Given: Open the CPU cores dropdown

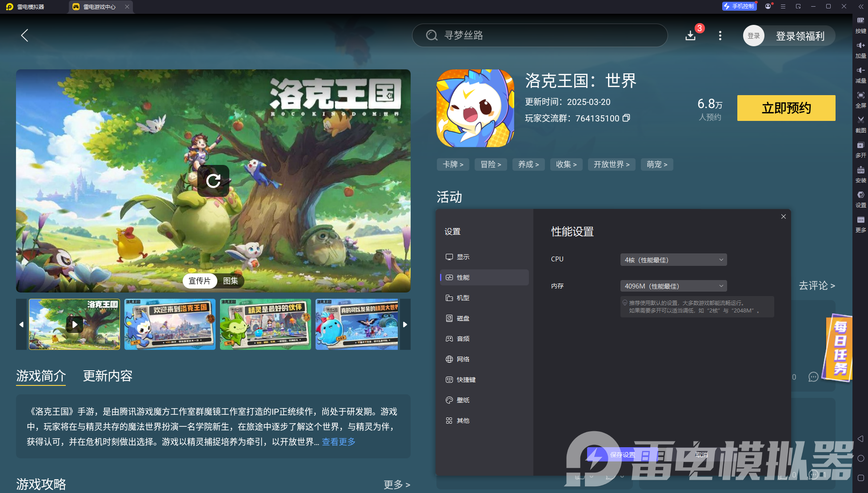Looking at the screenshot, I should click(x=673, y=260).
